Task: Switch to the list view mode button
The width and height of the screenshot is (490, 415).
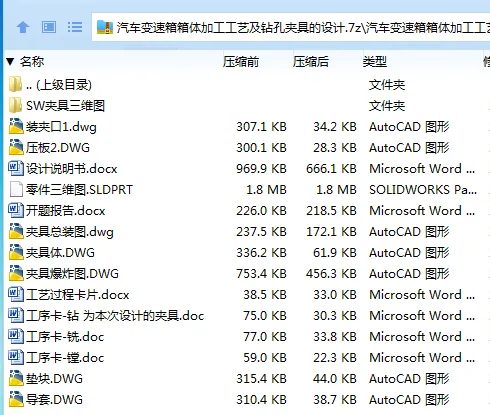Action: pyautogui.click(x=75, y=27)
